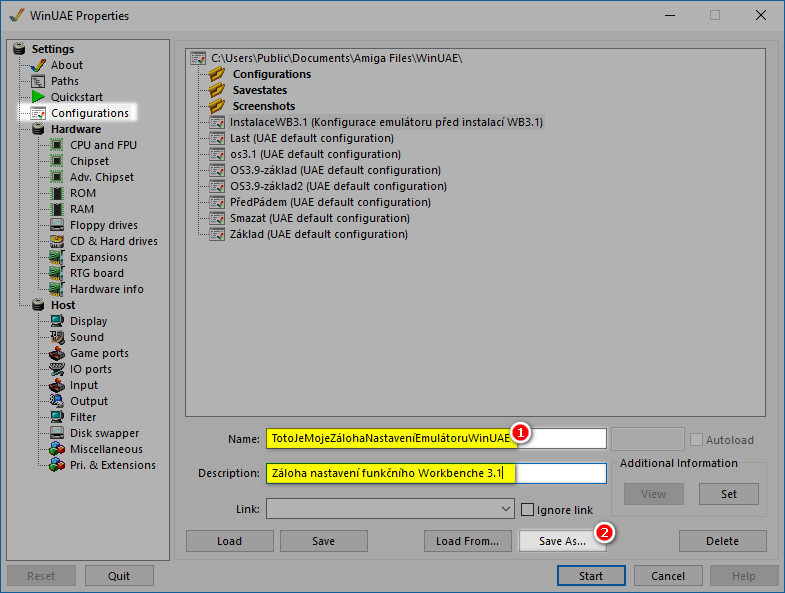Click the Start button
The image size is (785, 593).
pyautogui.click(x=591, y=576)
